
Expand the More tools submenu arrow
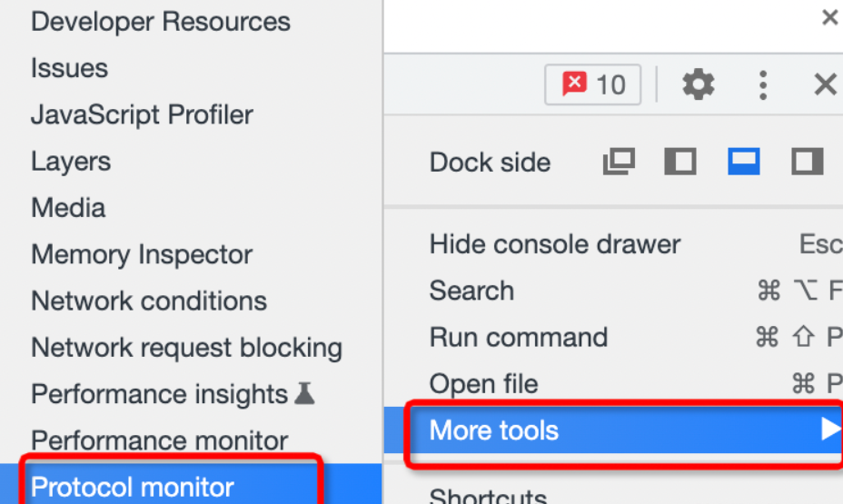click(831, 430)
